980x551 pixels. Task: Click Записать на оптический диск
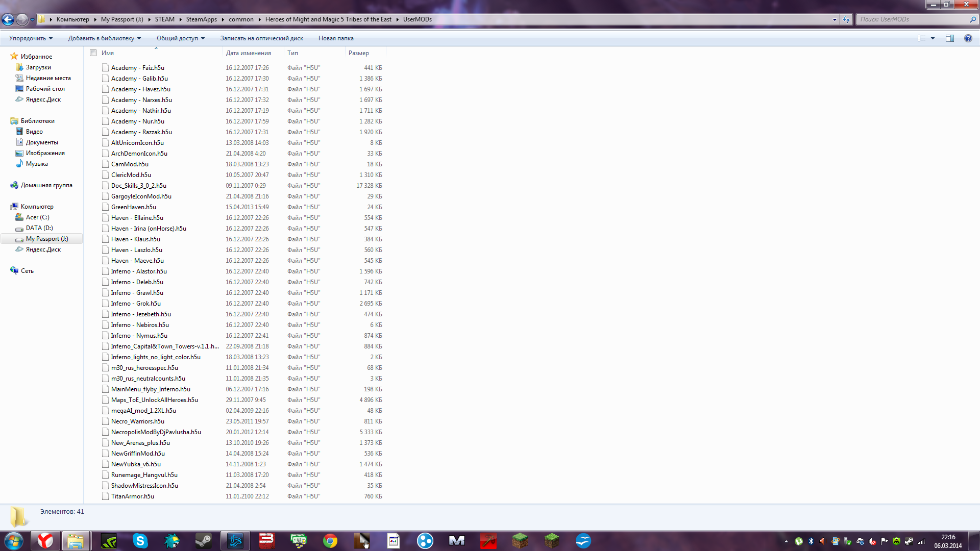point(261,38)
